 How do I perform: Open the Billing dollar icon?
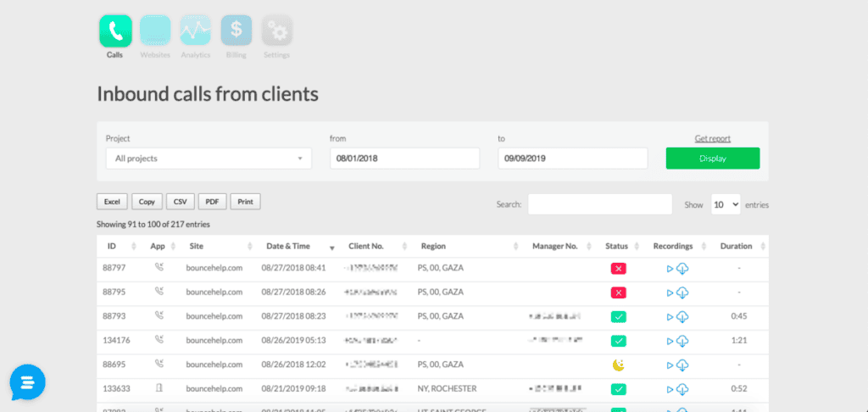tap(236, 31)
